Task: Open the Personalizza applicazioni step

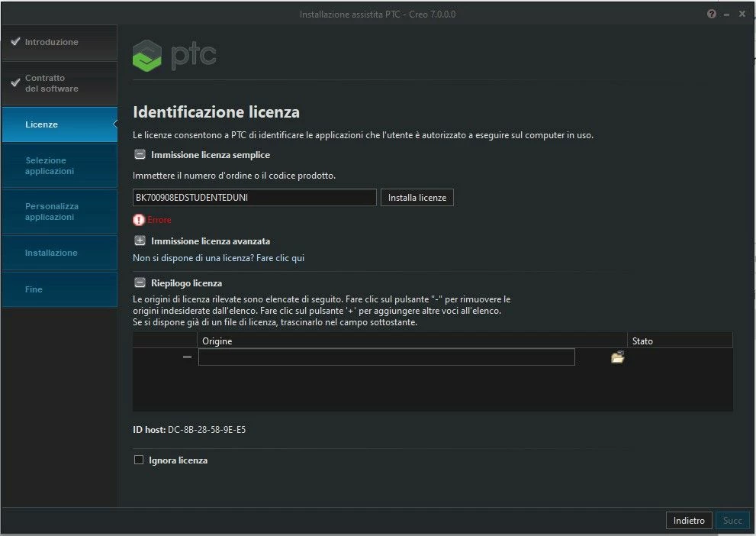Action: (60, 211)
